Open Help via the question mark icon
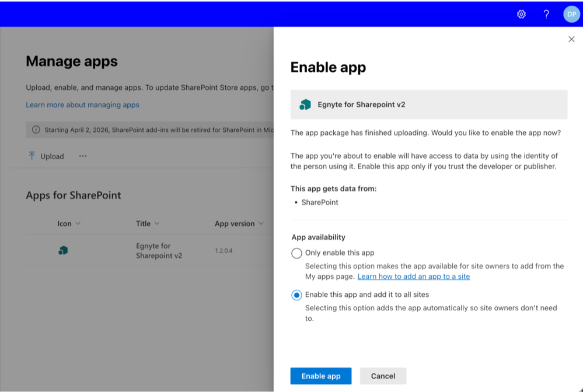Screen dimensions: 583x392 tap(546, 13)
